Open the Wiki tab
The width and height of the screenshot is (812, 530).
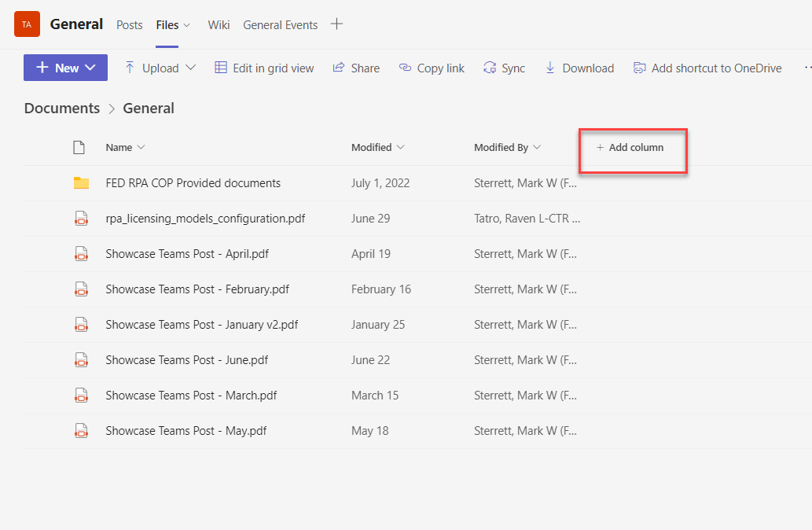click(x=219, y=25)
